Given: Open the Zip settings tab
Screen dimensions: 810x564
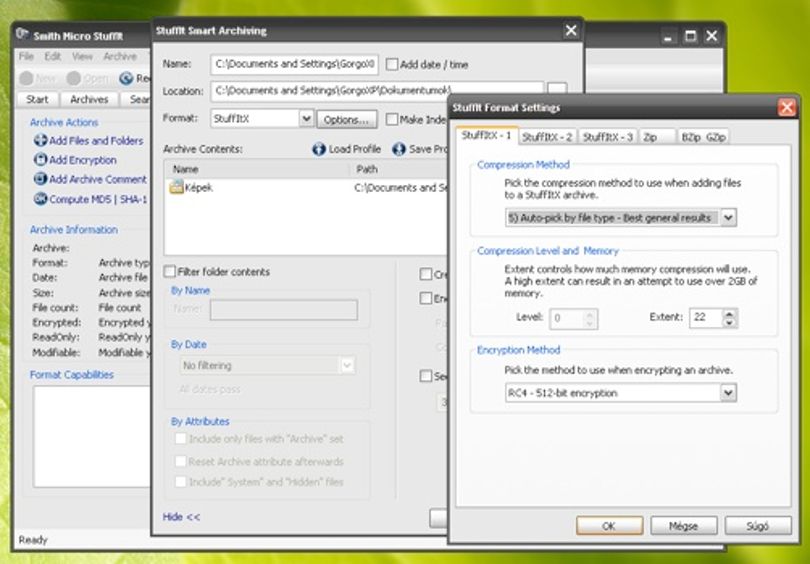Looking at the screenshot, I should [656, 137].
